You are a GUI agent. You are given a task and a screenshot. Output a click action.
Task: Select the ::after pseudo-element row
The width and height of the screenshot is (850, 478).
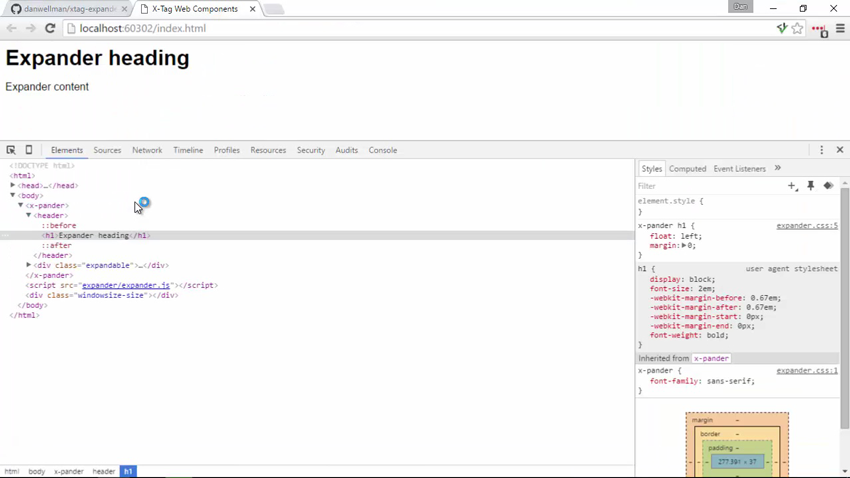pos(56,246)
